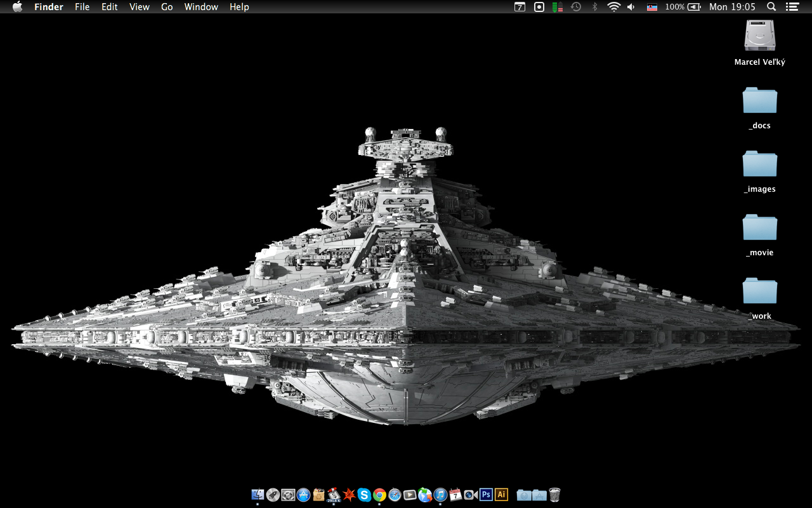Open the Apple menu
The height and width of the screenshot is (508, 812).
17,7
